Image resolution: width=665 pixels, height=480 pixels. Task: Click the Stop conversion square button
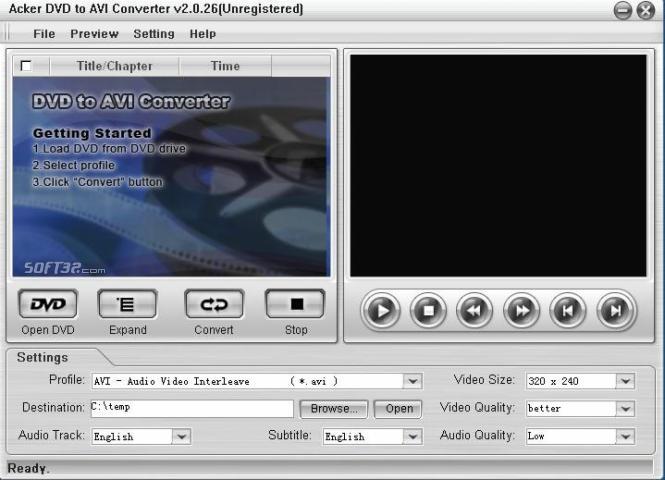click(295, 304)
